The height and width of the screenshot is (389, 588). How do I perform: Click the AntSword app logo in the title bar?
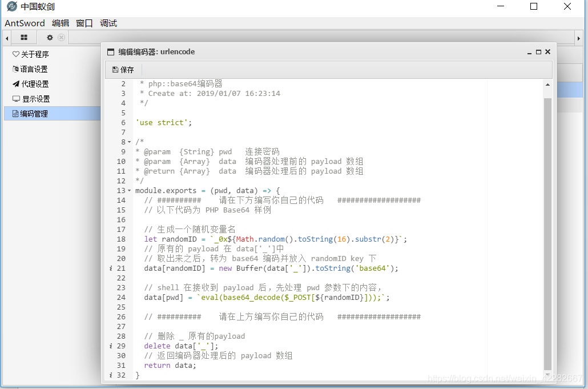(12, 6)
